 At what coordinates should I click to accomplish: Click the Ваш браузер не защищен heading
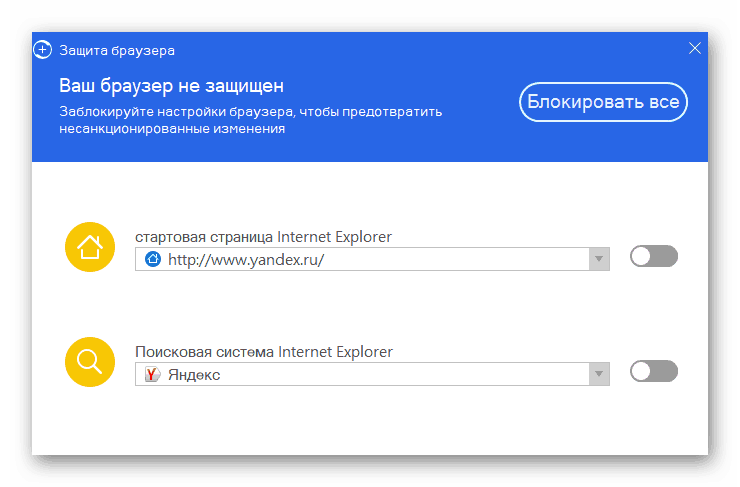click(171, 85)
